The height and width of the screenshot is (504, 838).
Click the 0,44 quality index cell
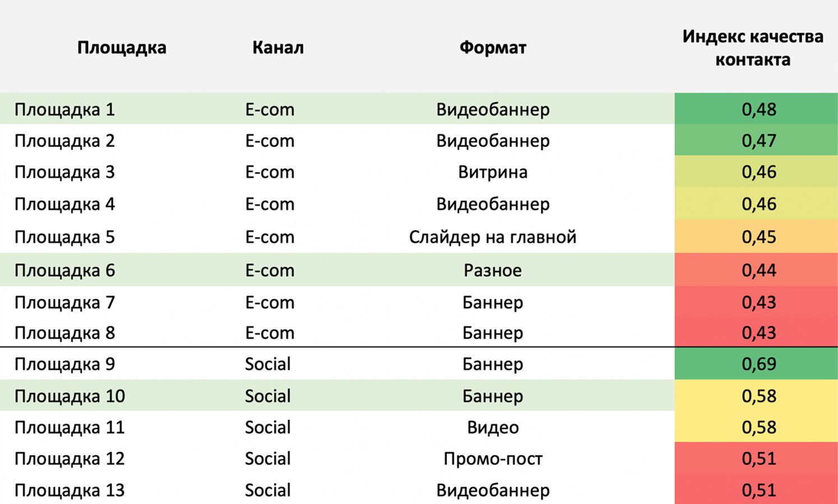[758, 270]
